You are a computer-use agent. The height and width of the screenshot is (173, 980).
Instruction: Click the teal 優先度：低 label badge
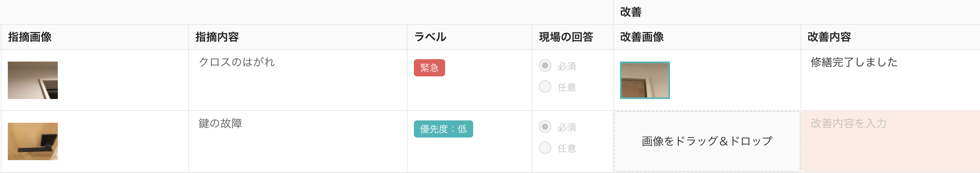pyautogui.click(x=443, y=129)
